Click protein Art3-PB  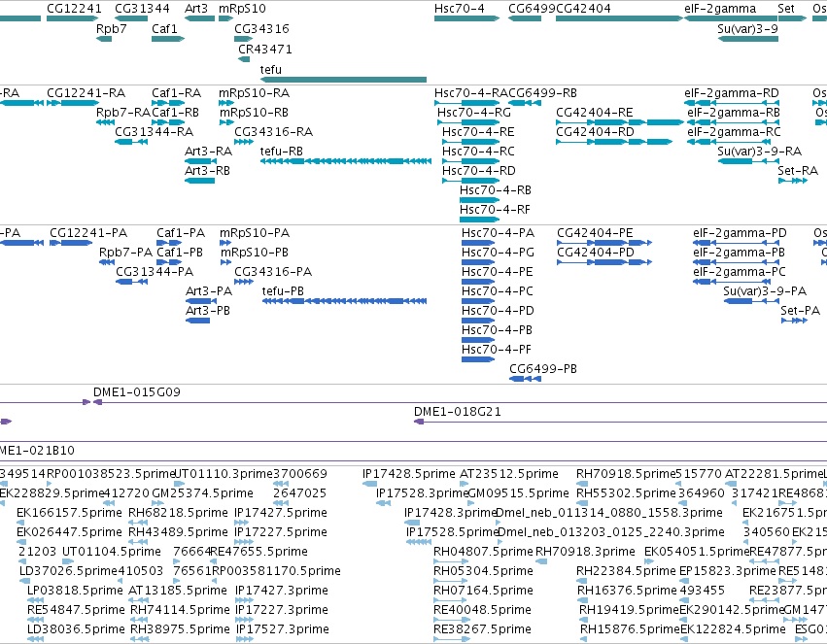pyautogui.click(x=198, y=321)
